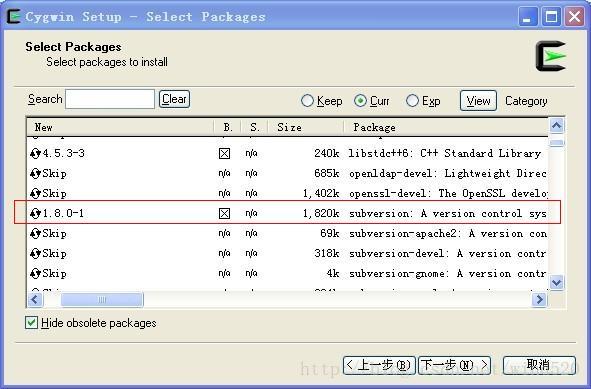This screenshot has height=389, width=591.
Task: Click horizontal scrollbar left arrow
Action: pyautogui.click(x=35, y=300)
